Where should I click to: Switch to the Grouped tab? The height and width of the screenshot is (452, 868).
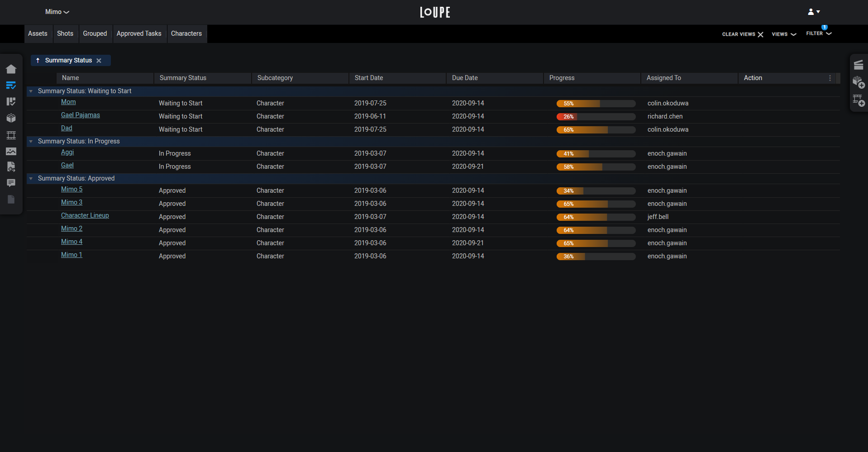[x=95, y=33]
